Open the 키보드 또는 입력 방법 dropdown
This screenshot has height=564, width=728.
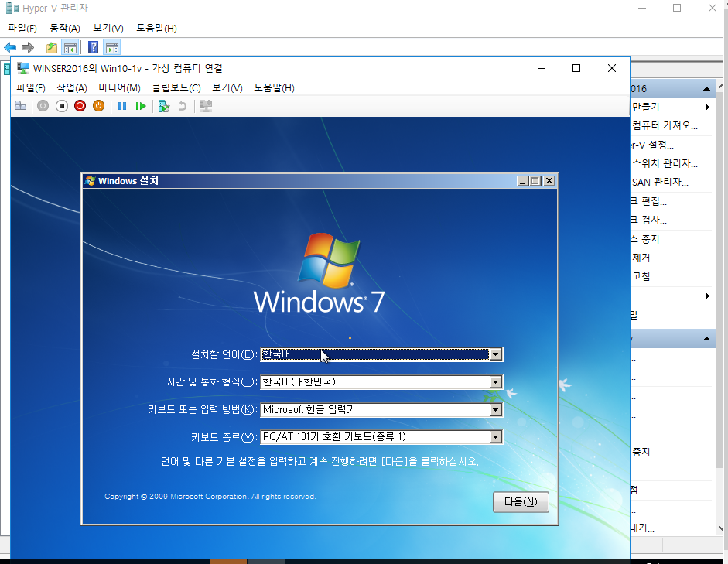coord(495,409)
